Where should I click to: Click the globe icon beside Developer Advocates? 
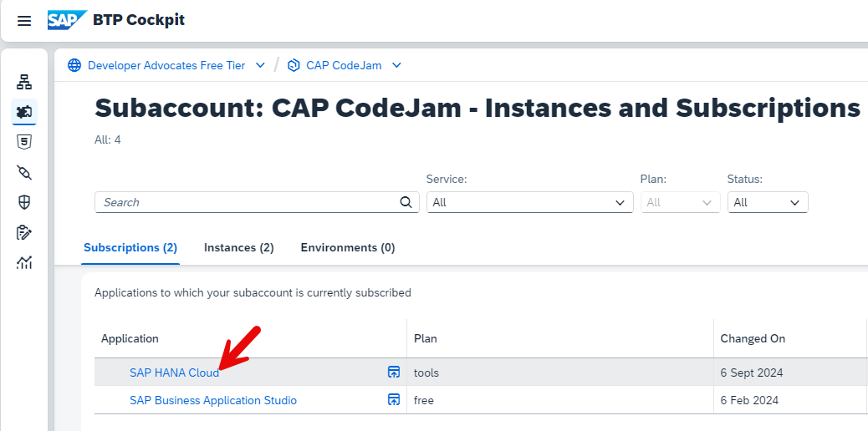pyautogui.click(x=74, y=65)
